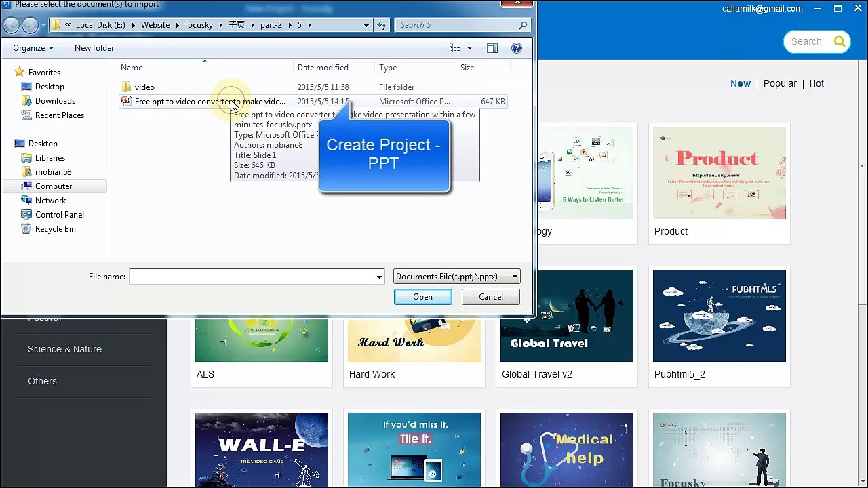The image size is (868, 488).
Task: Toggle the preview pane icon
Action: click(x=492, y=48)
